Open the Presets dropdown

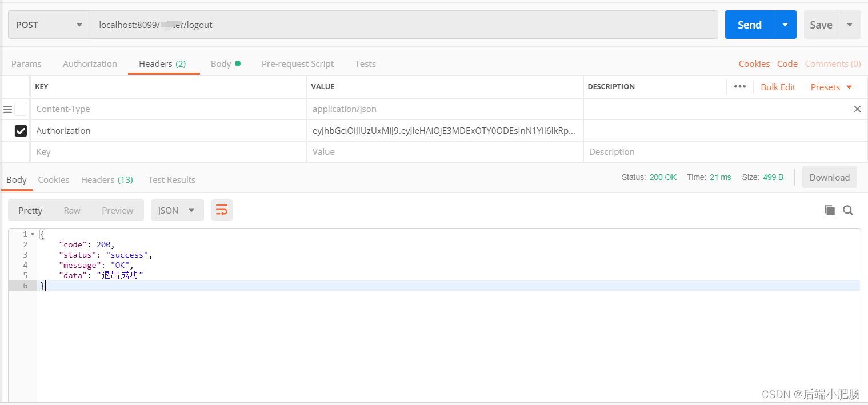(830, 86)
